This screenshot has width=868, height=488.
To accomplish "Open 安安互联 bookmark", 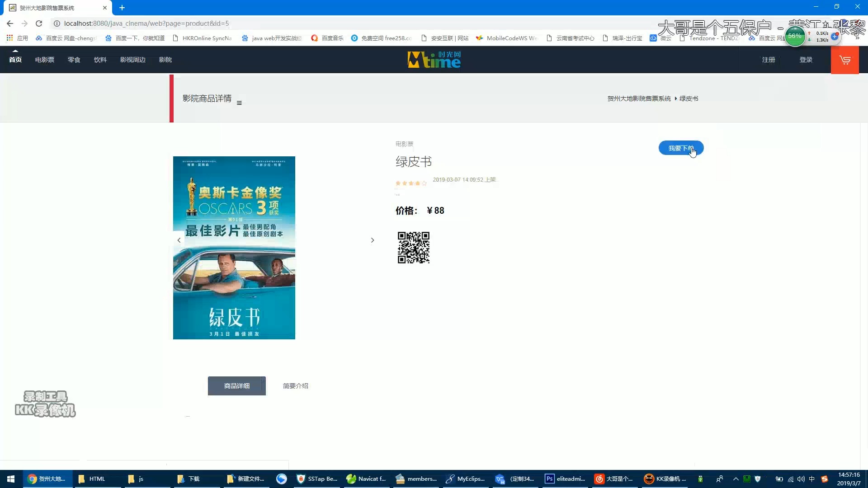I will [x=445, y=38].
